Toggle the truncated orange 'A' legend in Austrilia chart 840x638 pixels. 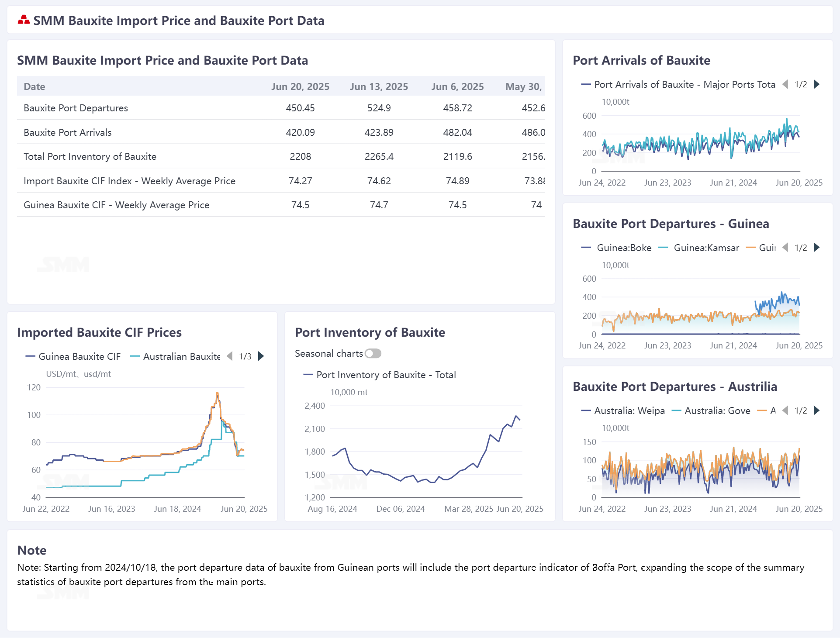coord(767,410)
